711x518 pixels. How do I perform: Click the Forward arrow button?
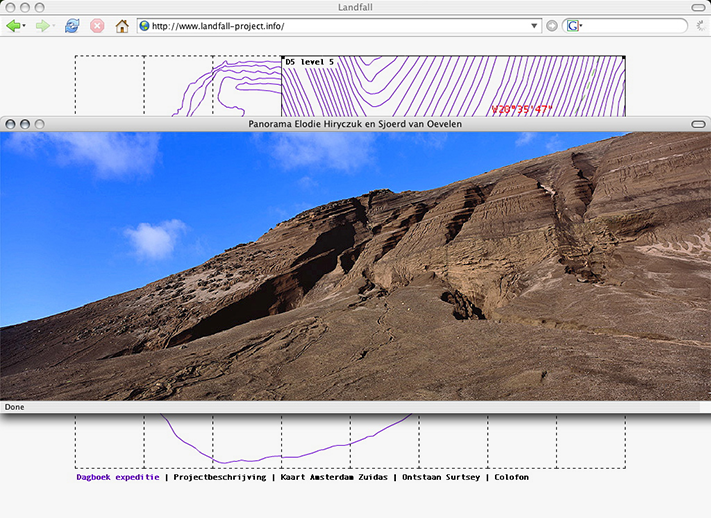point(42,26)
